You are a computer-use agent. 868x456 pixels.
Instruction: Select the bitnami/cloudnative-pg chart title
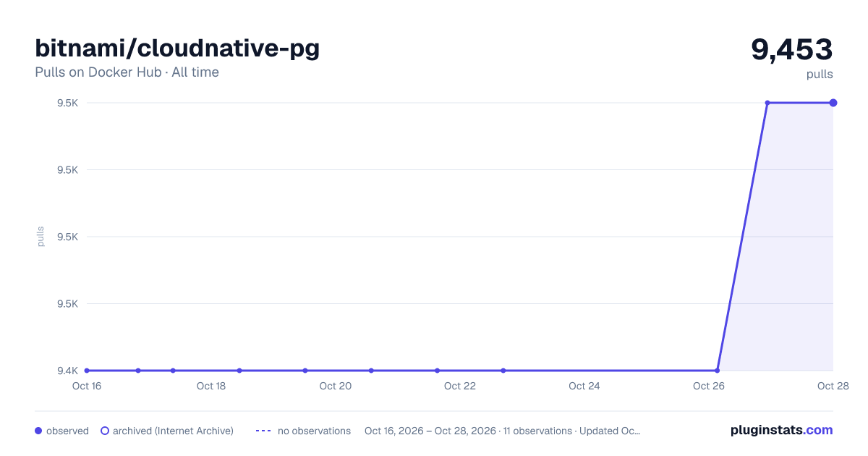coord(177,48)
